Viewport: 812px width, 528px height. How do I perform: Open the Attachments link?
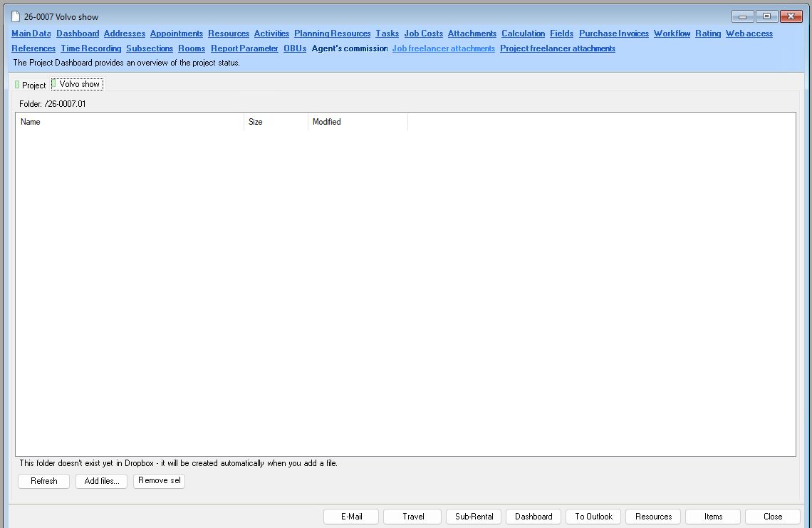[x=472, y=33]
